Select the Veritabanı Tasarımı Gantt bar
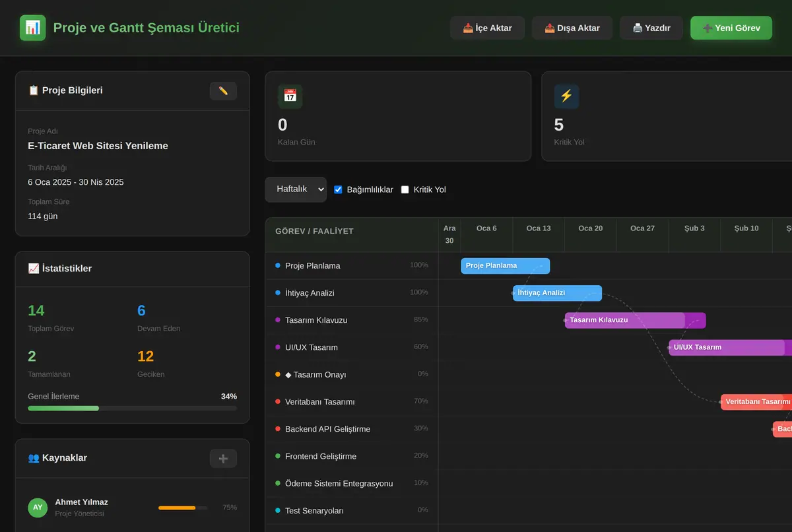The height and width of the screenshot is (532, 792). (756, 401)
